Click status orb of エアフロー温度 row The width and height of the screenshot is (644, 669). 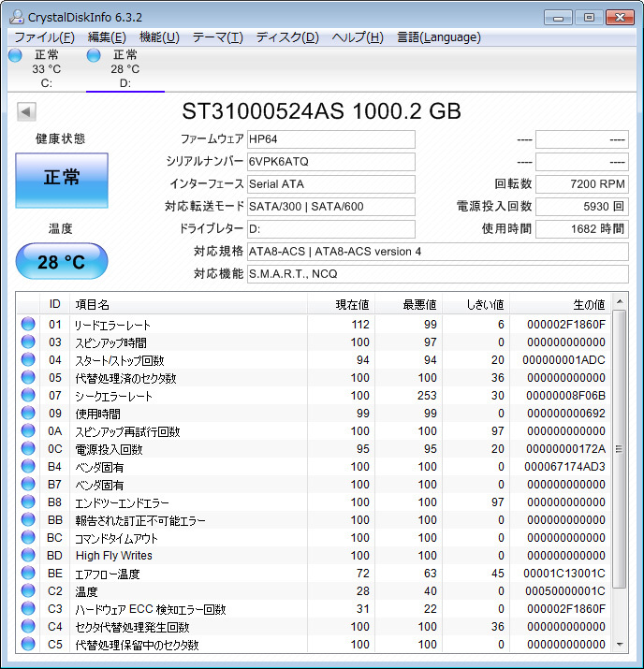tap(28, 573)
